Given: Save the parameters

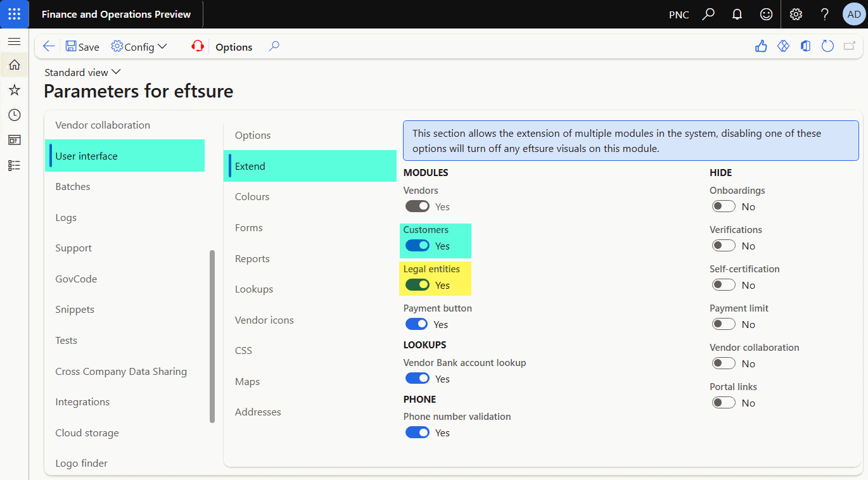Looking at the screenshot, I should point(82,47).
